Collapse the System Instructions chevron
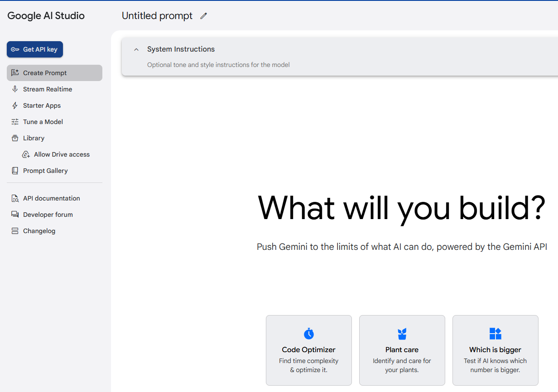The image size is (558, 392). coord(136,49)
